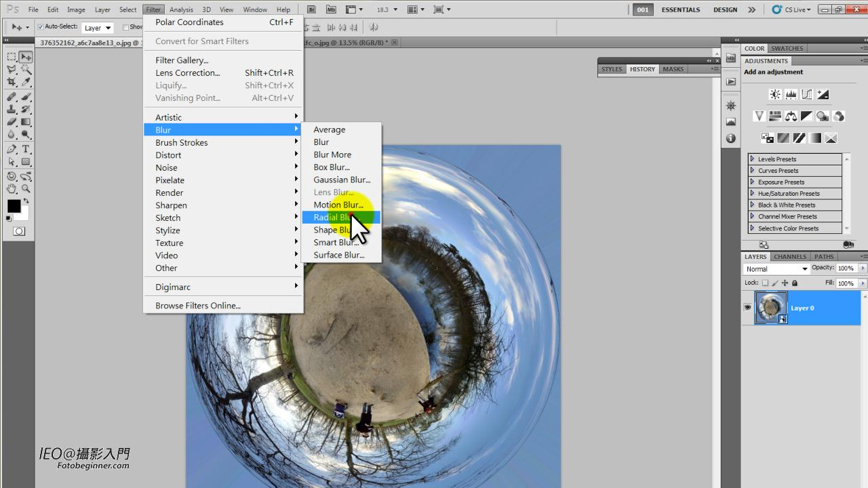Add a Brightness/Contrast adjustment
This screenshot has width=868, height=488.
tap(774, 95)
